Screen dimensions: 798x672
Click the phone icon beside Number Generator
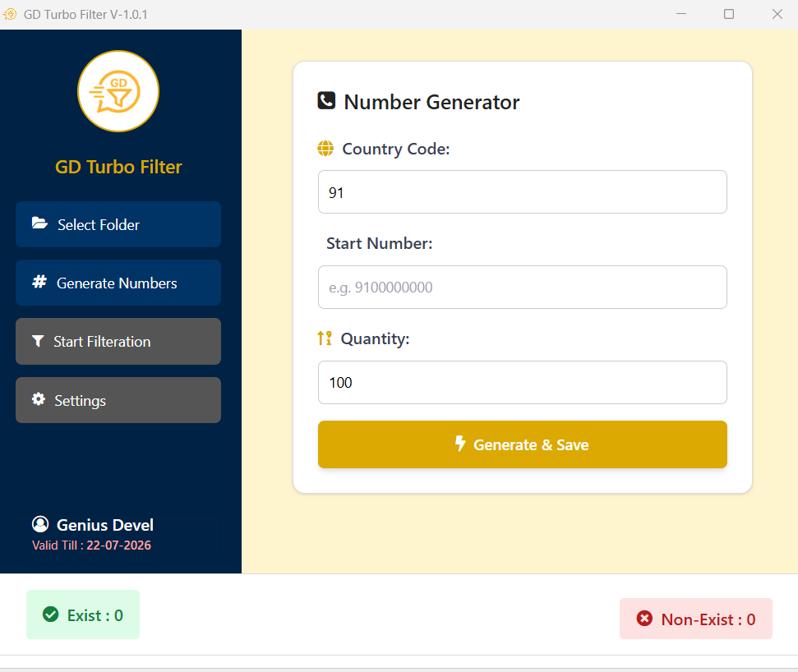(x=326, y=101)
